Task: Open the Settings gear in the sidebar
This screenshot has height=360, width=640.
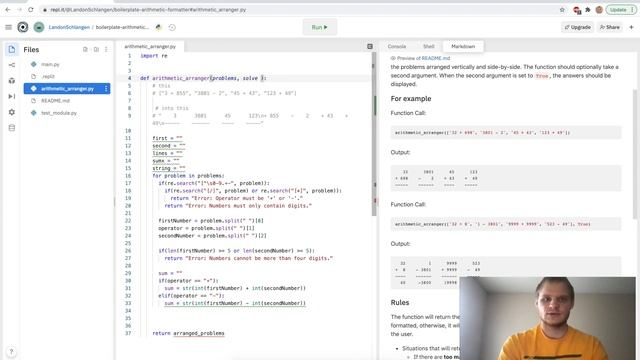Action: pyautogui.click(x=12, y=112)
